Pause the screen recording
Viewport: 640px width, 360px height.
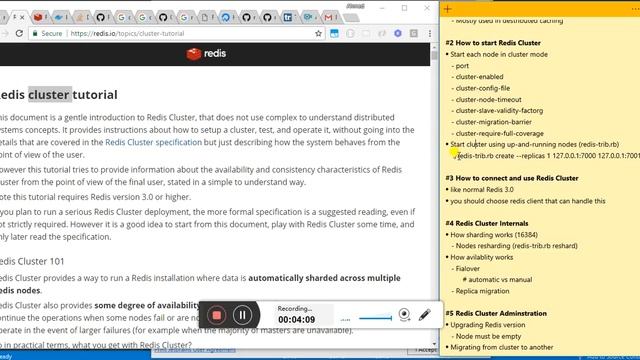click(242, 315)
